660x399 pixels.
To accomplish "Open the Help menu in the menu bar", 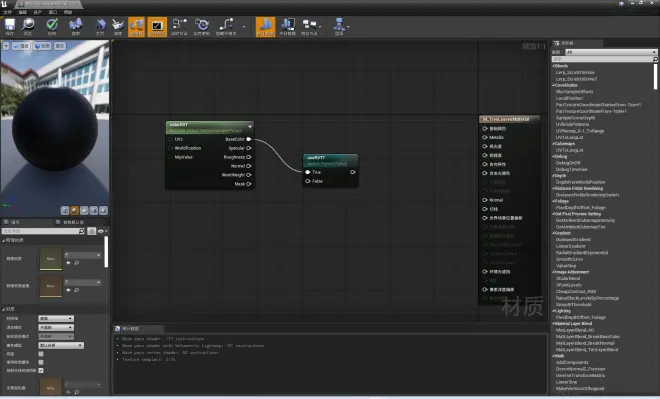I will tap(68, 13).
